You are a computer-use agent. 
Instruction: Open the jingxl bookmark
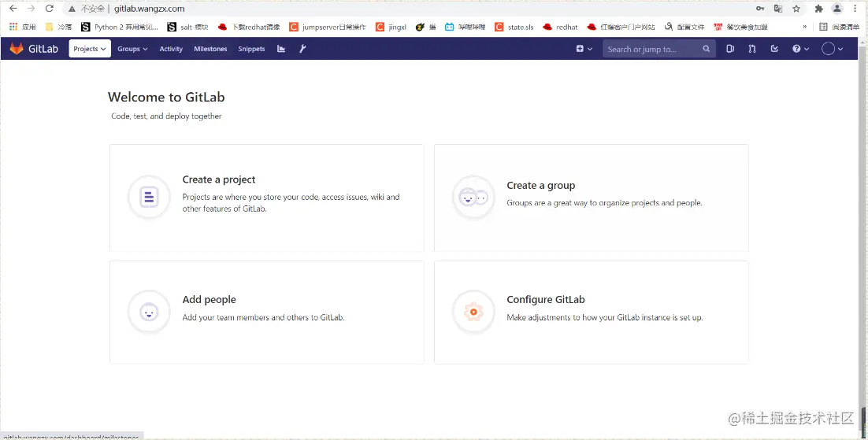391,27
